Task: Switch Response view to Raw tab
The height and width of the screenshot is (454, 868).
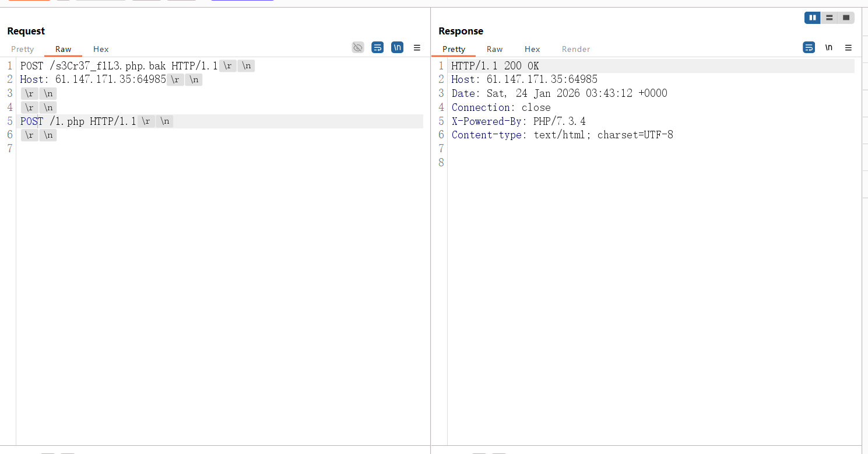Action: coord(494,49)
